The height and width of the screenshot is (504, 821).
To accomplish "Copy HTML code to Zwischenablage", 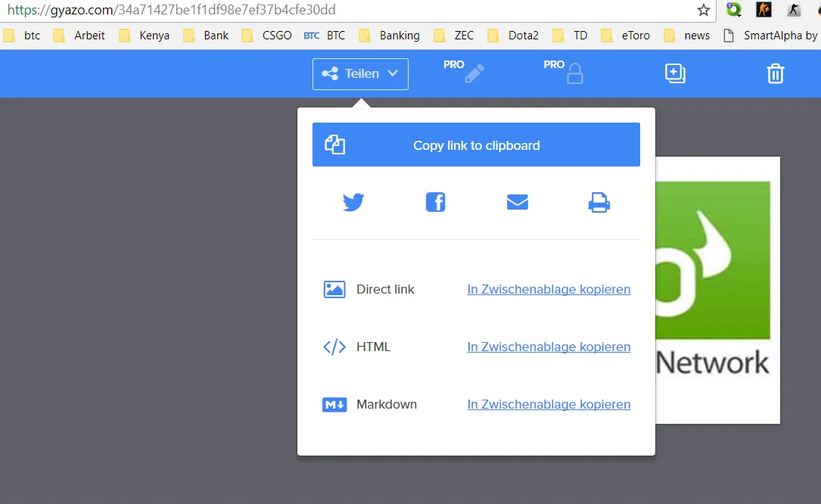I will [549, 347].
